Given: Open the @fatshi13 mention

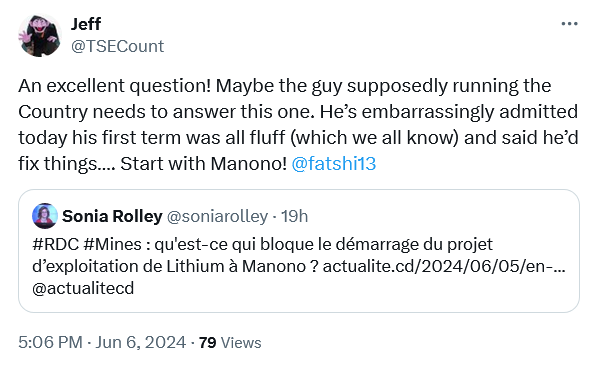Looking at the screenshot, I should (334, 164).
